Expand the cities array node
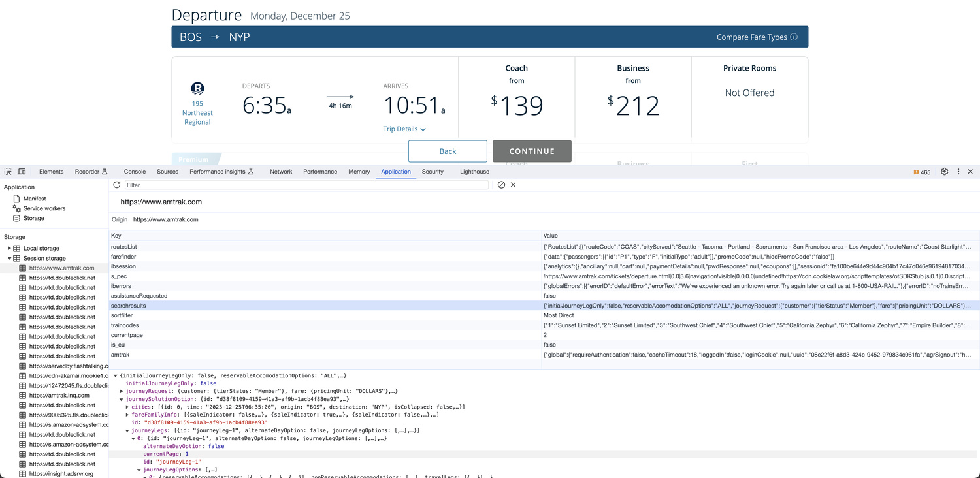980x478 pixels. click(127, 407)
